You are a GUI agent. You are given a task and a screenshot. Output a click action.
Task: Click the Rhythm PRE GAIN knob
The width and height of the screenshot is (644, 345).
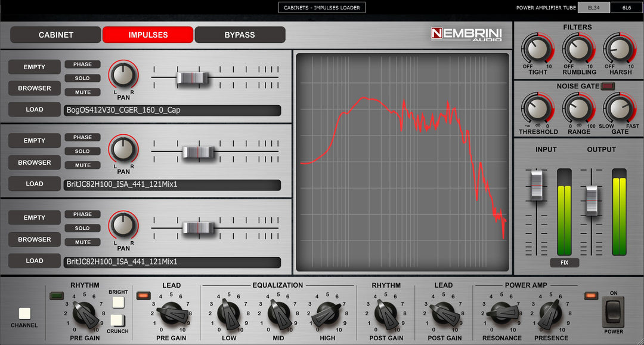click(x=85, y=314)
